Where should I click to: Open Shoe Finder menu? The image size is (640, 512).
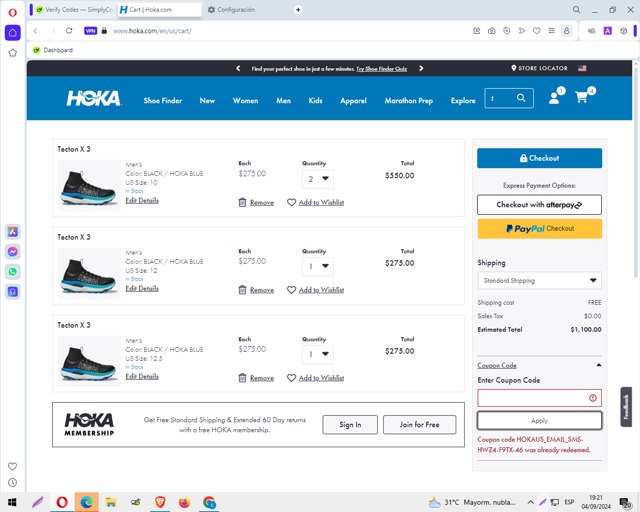(x=162, y=100)
